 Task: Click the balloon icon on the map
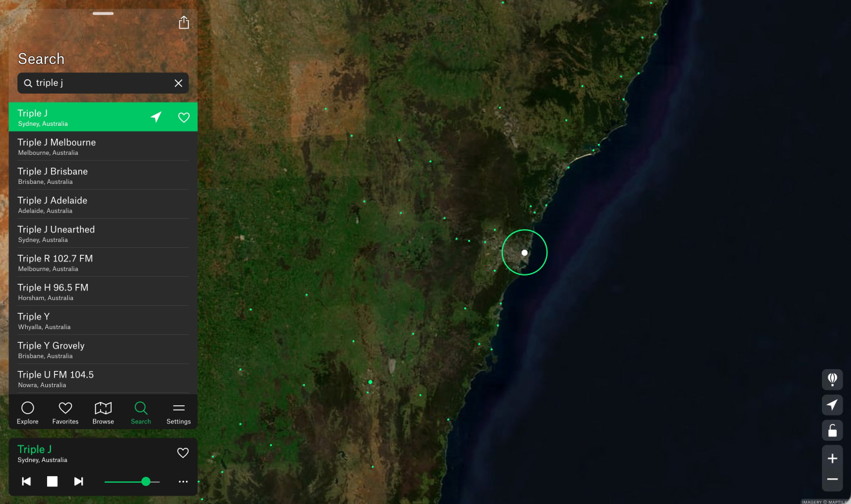point(832,379)
